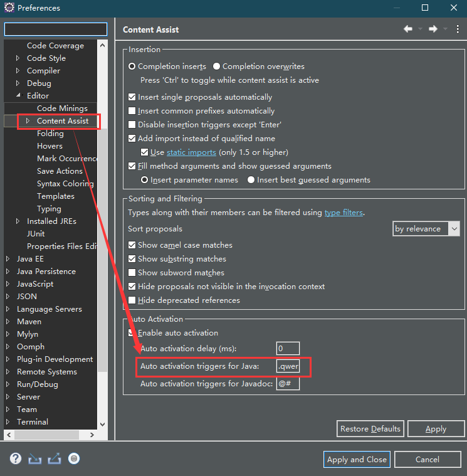Click the Preferences window gear icon

tap(9, 8)
